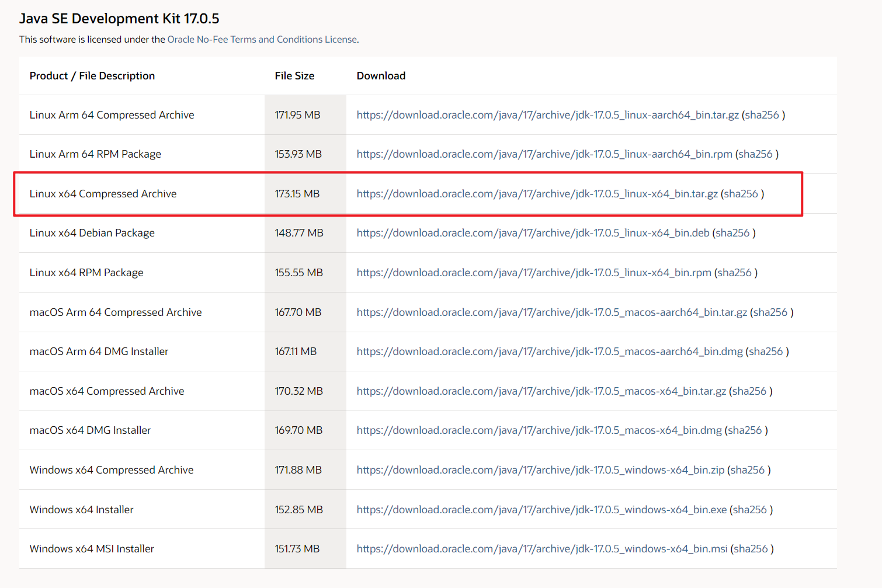The width and height of the screenshot is (882, 588).
Task: Download jdk-17.0.5_macos-x64_bin.dmg link
Action: 539,430
